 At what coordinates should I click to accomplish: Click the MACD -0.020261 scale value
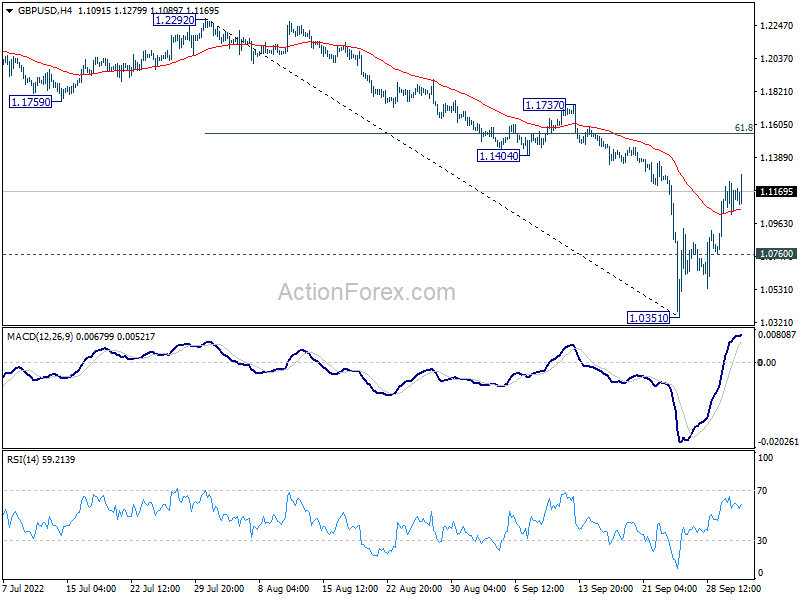778,442
